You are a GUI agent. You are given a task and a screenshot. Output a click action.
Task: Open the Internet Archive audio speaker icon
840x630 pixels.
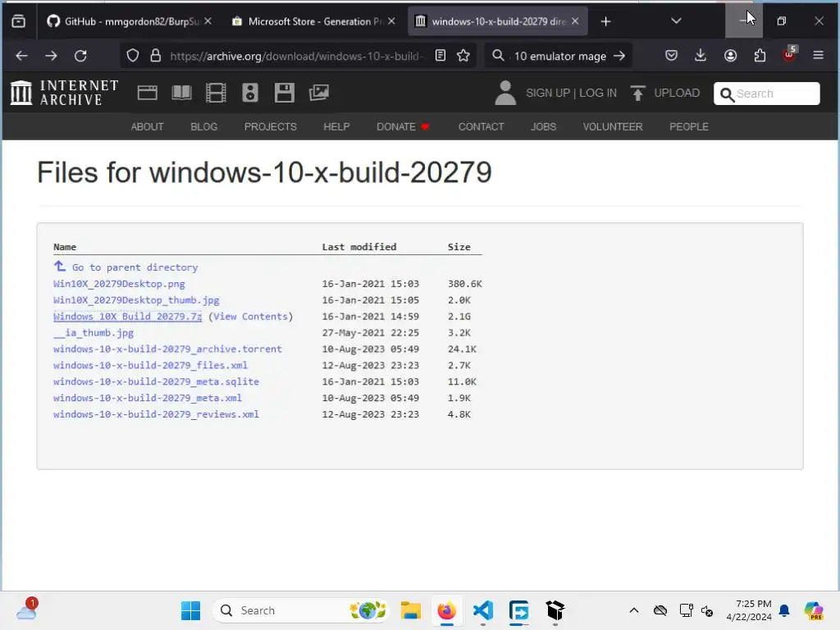click(250, 94)
